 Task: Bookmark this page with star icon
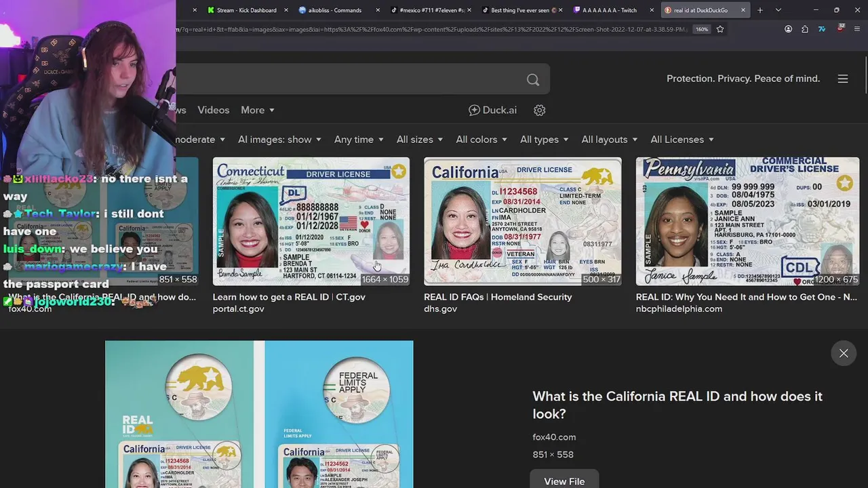tap(720, 29)
